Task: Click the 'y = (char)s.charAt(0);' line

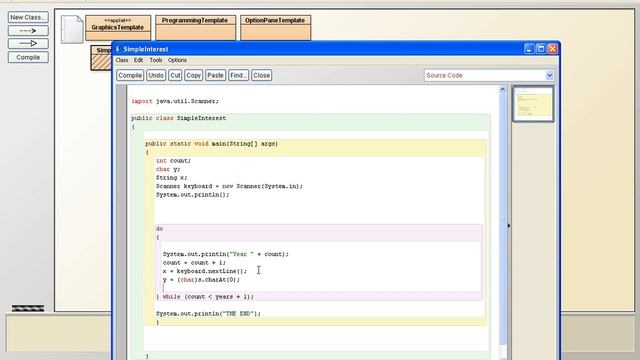Action: [x=201, y=280]
